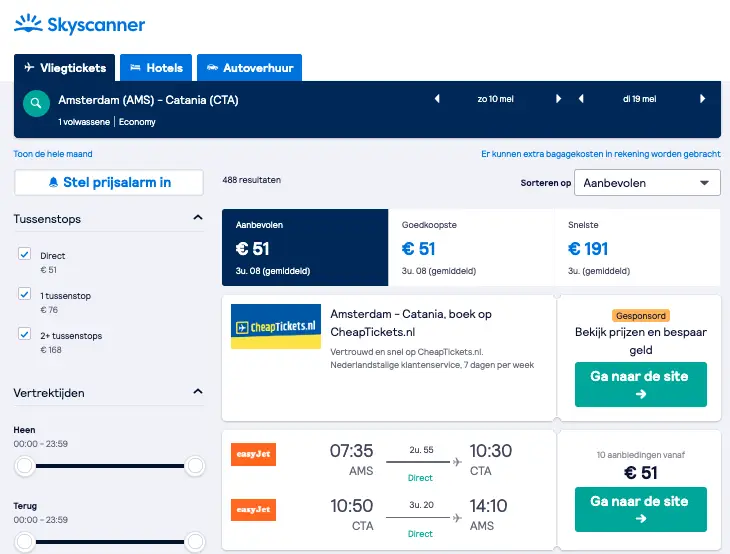Click the green search magnifier icon
730x554 pixels.
pos(36,103)
